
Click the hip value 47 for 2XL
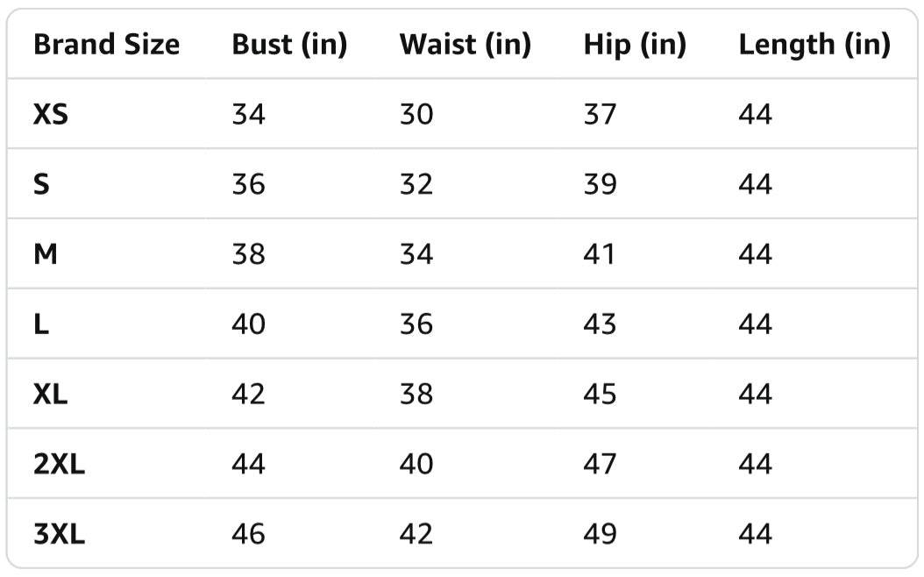[x=600, y=465]
